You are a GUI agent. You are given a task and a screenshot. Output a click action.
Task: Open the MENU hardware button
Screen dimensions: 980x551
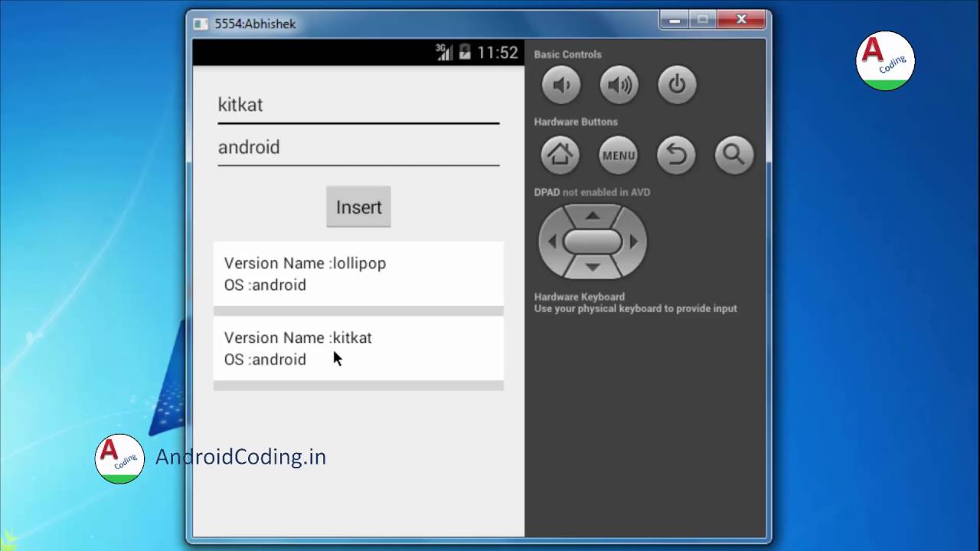[619, 155]
